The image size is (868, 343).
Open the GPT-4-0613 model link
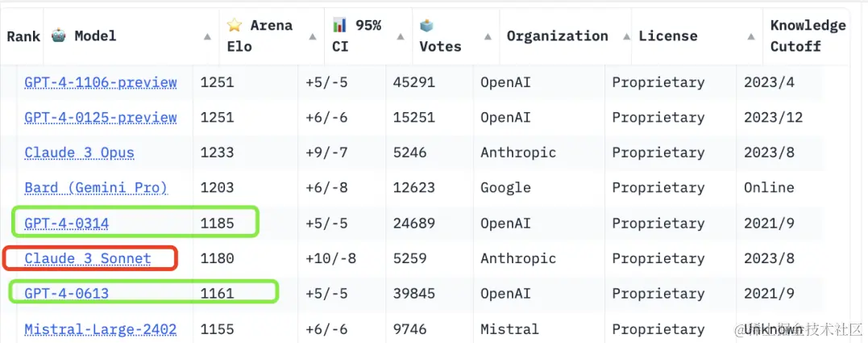click(67, 294)
